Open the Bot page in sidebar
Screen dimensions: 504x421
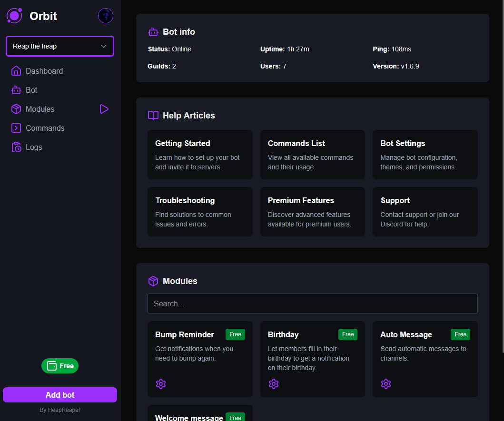pos(31,90)
